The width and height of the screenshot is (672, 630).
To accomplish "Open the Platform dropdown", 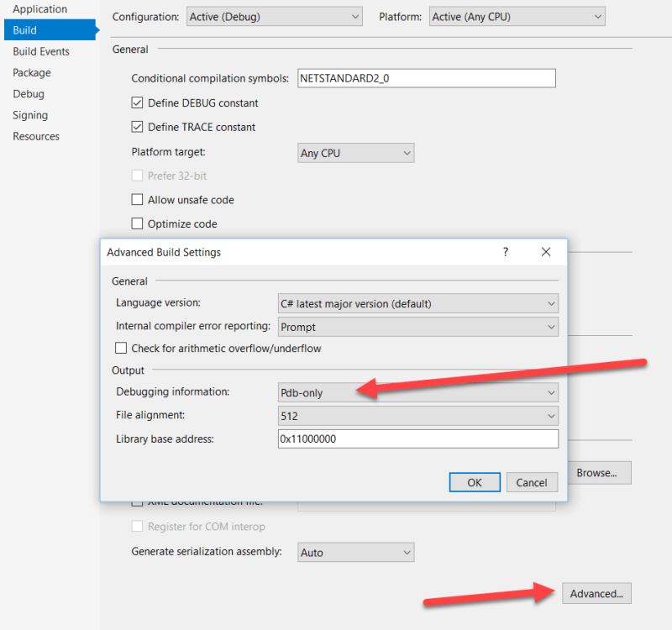I will (517, 17).
